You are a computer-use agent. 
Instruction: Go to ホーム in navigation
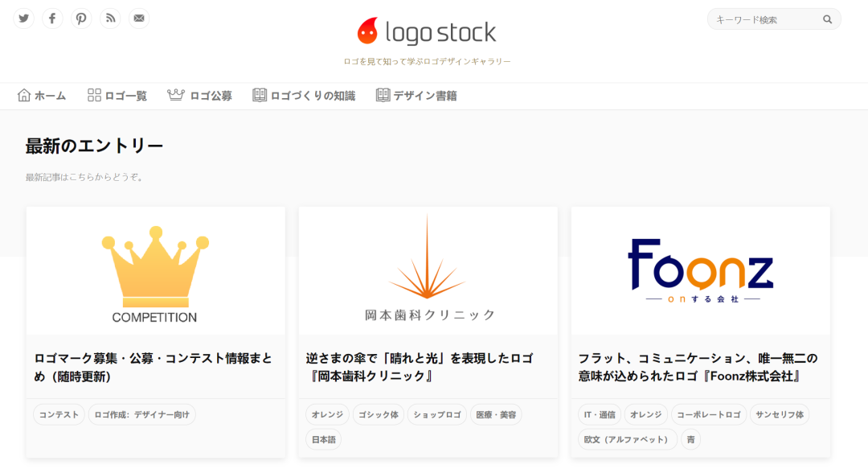[x=42, y=96]
